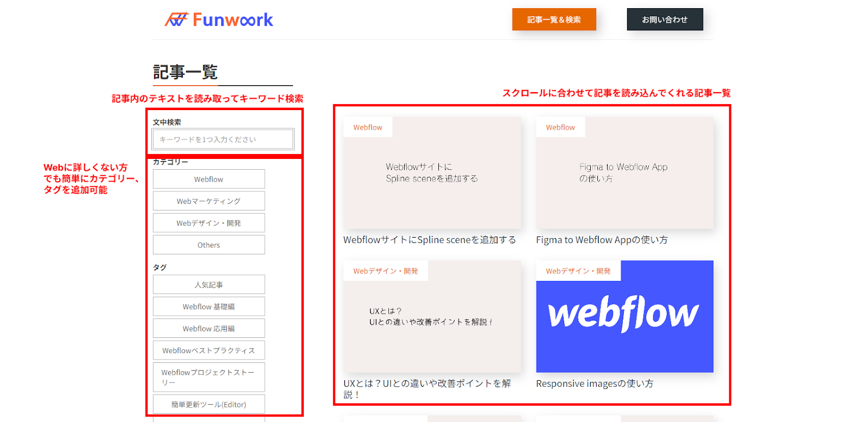Click the Responsive imagesの使い方 title link
The image size is (868, 422).
(595, 383)
